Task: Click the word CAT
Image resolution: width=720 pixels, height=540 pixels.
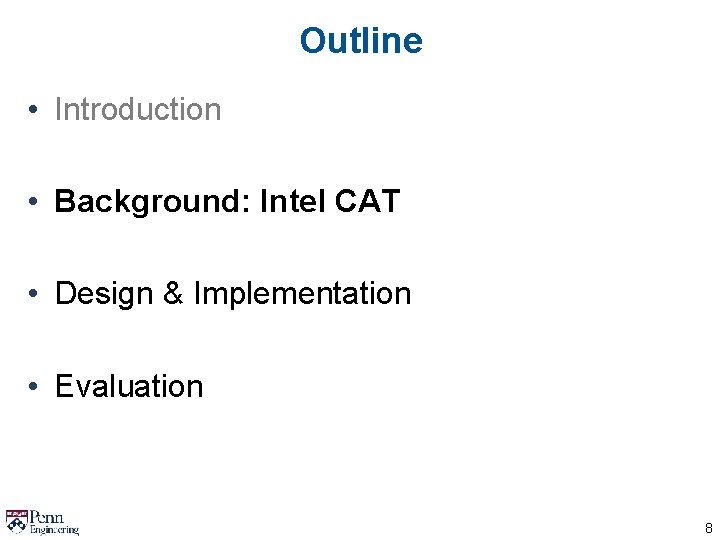Action: pyautogui.click(x=367, y=201)
